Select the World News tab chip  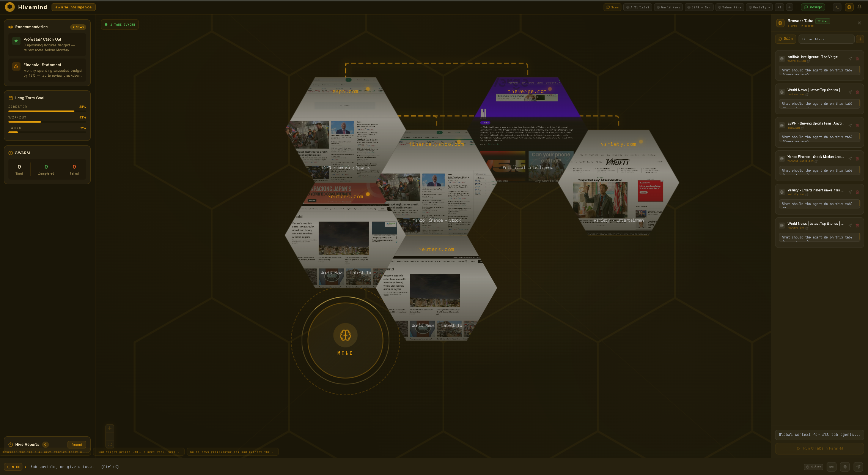click(668, 7)
